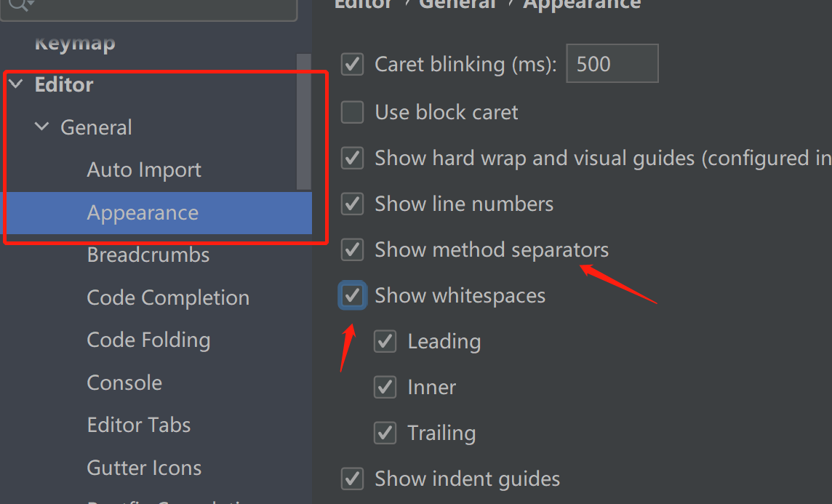Disable Trailing whitespaces checkbox

pyautogui.click(x=385, y=433)
